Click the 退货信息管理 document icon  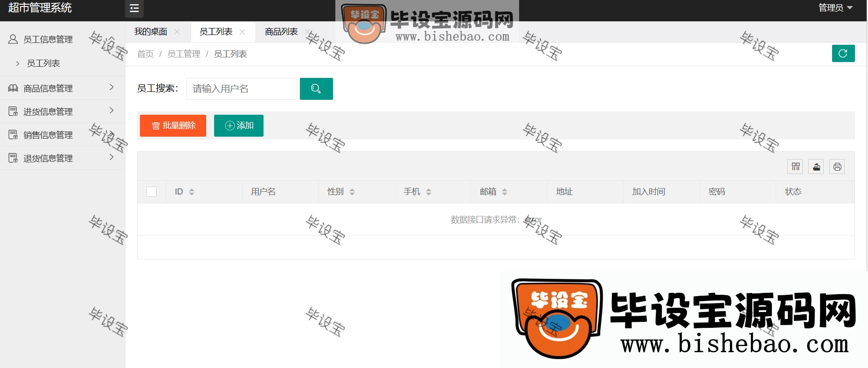click(13, 158)
